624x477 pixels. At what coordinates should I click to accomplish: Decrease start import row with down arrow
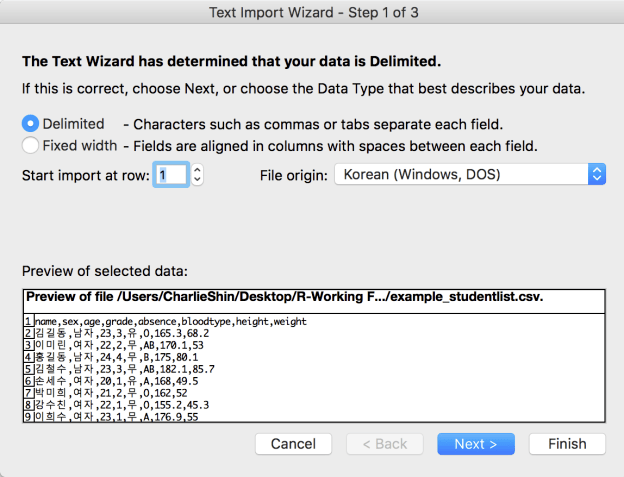point(197,180)
